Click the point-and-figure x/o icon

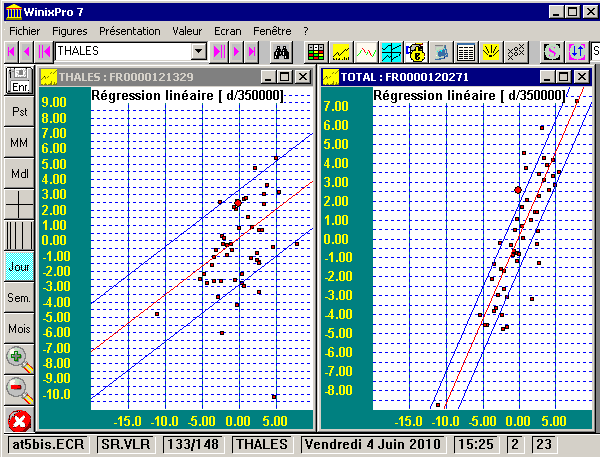tap(516, 52)
